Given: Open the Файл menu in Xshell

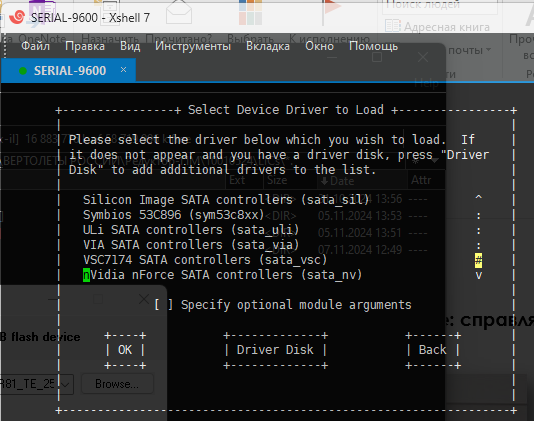Looking at the screenshot, I should (35, 46).
